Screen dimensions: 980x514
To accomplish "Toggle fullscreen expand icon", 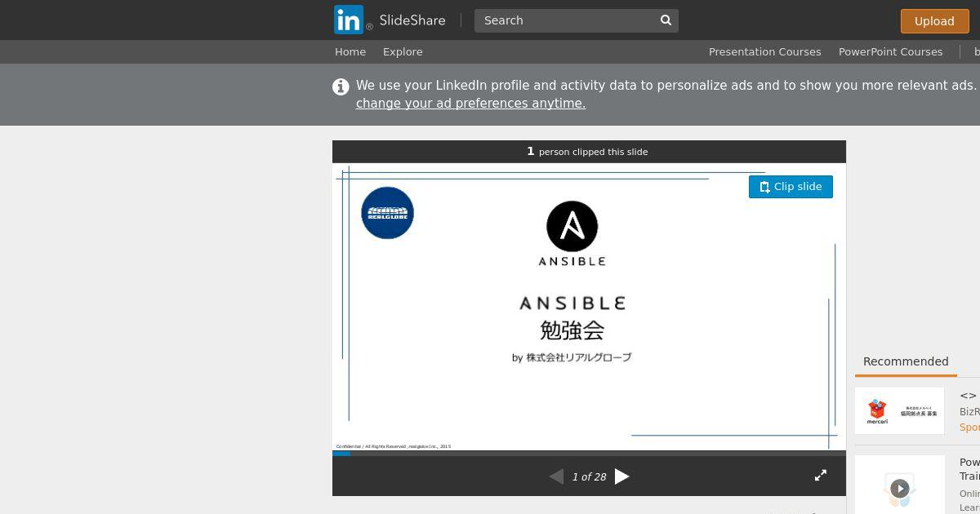I will click(821, 476).
